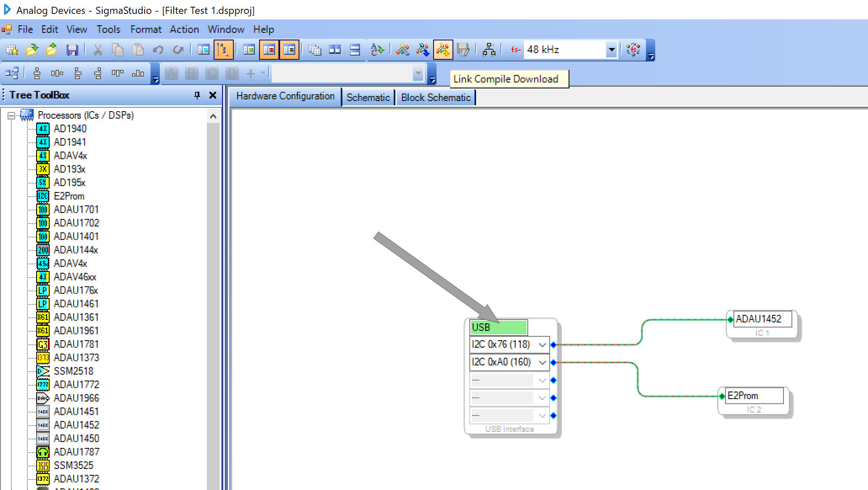Screen dimensions: 868x490
Task: Click the Tree ToolBox scroll up arrow
Action: (213, 116)
